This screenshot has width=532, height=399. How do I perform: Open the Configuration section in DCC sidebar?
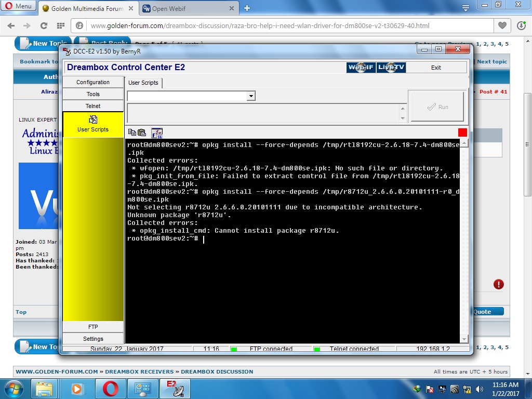point(92,82)
